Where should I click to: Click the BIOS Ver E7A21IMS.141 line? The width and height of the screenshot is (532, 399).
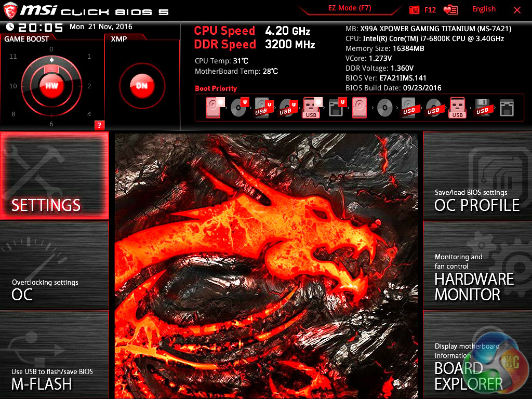click(386, 78)
